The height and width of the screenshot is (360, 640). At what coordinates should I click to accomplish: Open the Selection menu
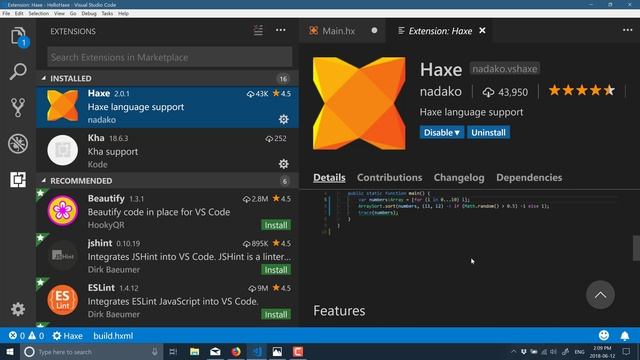click(x=39, y=13)
